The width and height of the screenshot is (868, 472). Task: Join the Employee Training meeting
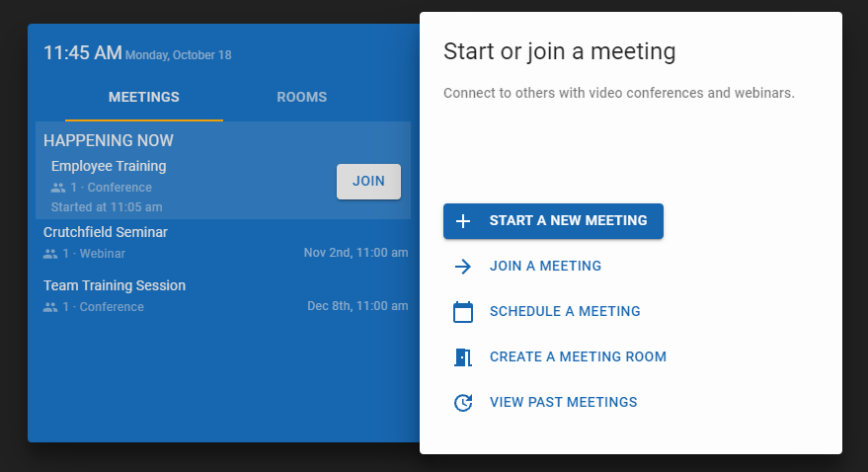[x=368, y=182]
